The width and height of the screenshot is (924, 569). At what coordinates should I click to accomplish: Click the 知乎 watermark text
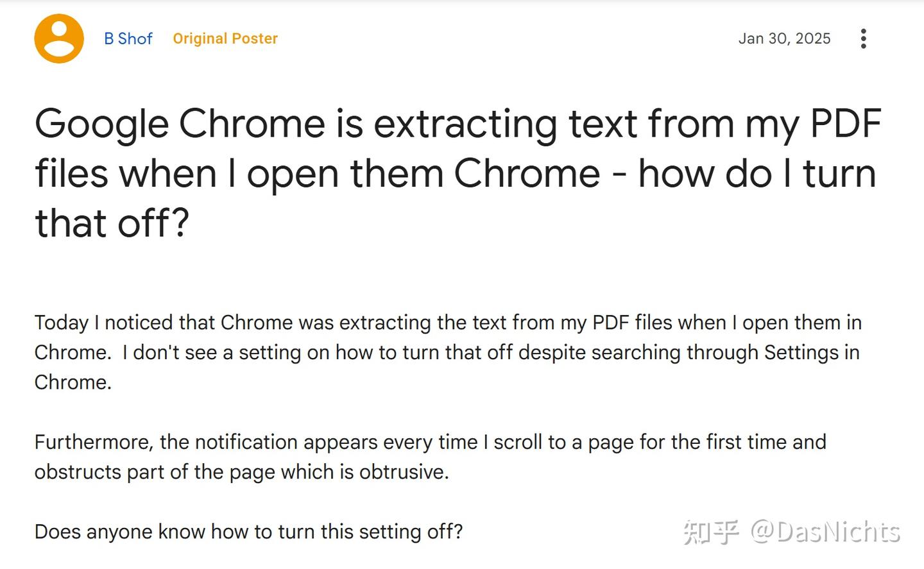[x=712, y=531]
